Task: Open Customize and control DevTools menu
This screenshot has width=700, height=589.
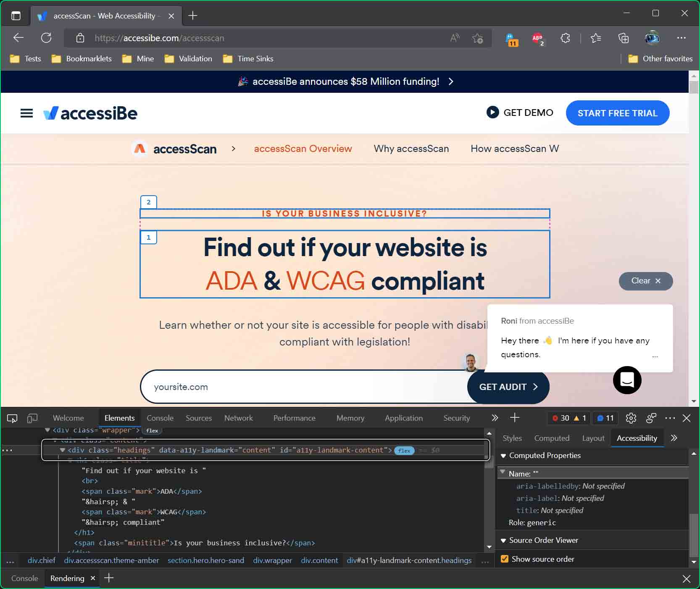Action: click(670, 418)
